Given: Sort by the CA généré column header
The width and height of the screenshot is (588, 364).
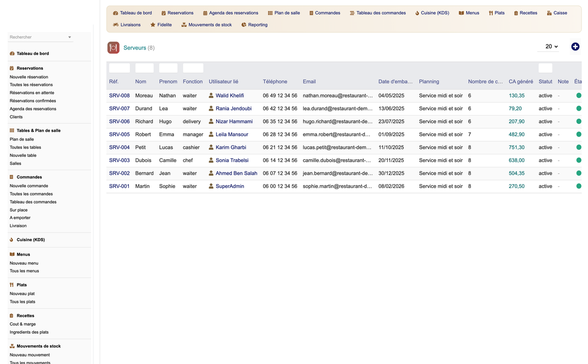Looking at the screenshot, I should [x=521, y=82].
